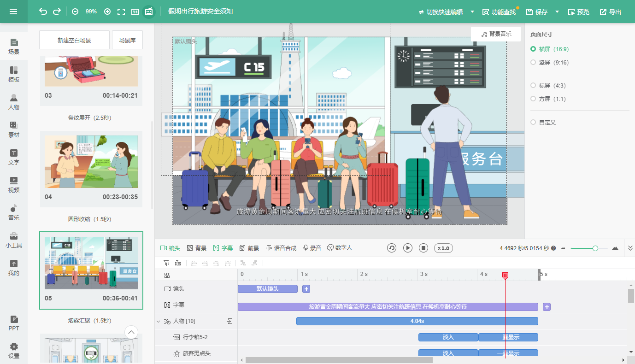
Task: Click the red playhead marker on timeline
Action: tap(505, 275)
